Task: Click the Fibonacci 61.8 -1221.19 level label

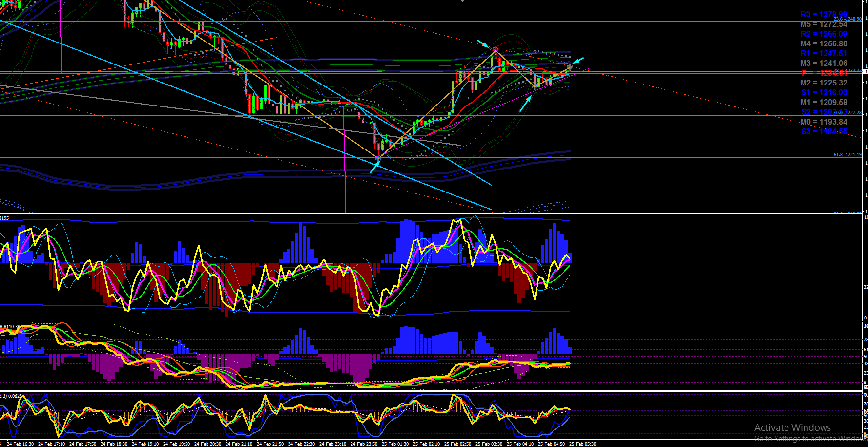Action: point(847,155)
